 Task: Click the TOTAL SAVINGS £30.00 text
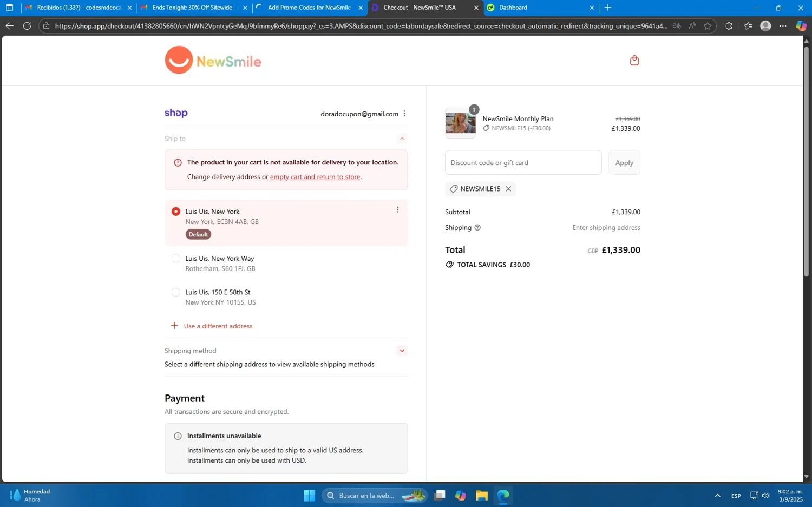[x=493, y=265]
